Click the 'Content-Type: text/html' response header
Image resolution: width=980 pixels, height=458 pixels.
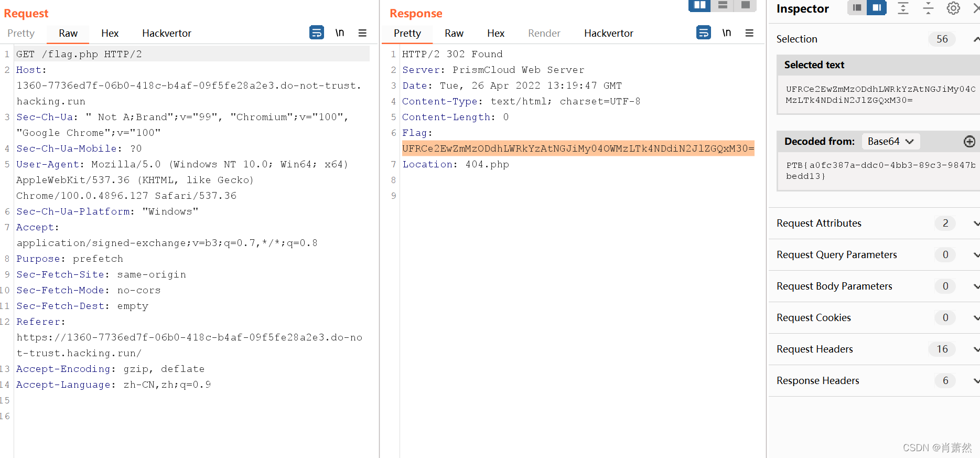pyautogui.click(x=521, y=101)
